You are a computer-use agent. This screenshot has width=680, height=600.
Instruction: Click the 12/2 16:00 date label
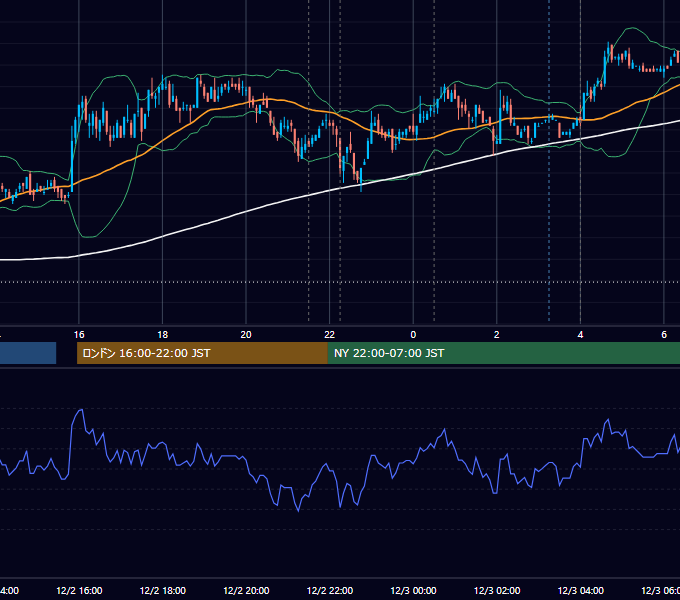tap(79, 590)
